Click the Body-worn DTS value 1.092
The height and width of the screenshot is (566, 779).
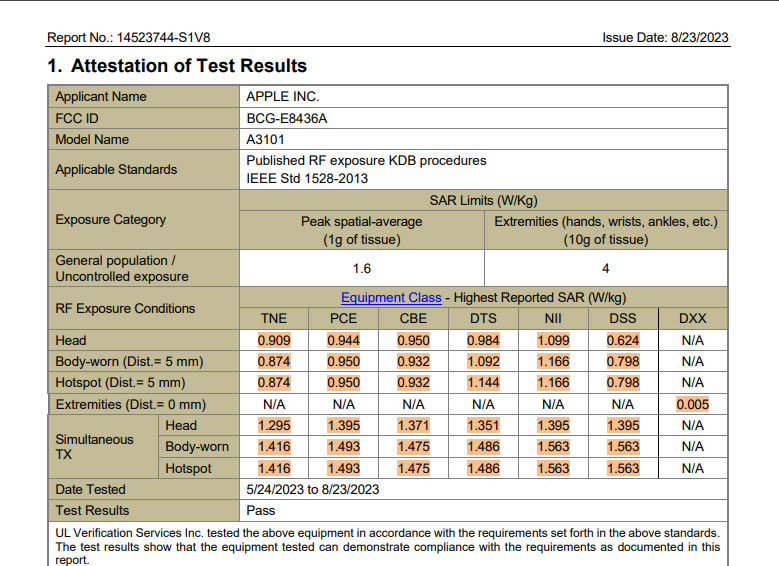(x=483, y=362)
